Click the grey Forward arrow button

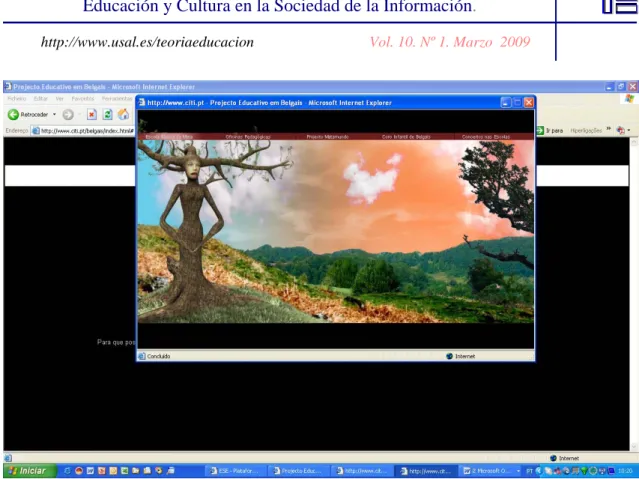(x=68, y=115)
